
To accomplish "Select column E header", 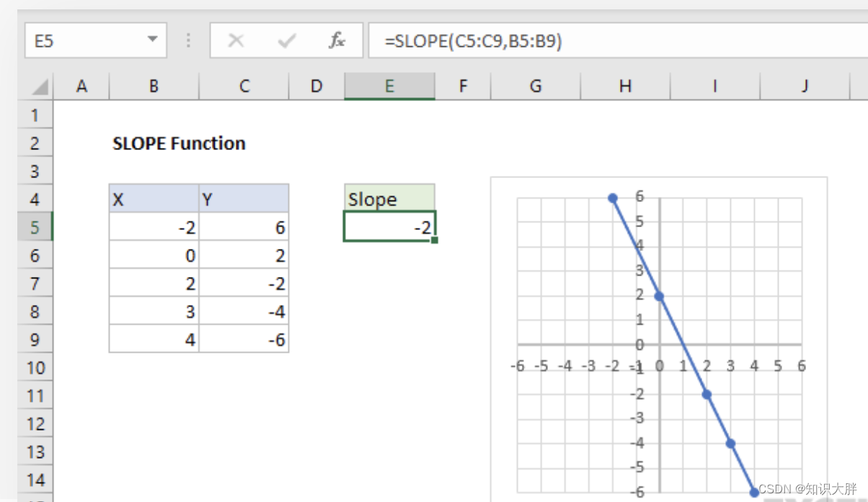I will tap(389, 86).
